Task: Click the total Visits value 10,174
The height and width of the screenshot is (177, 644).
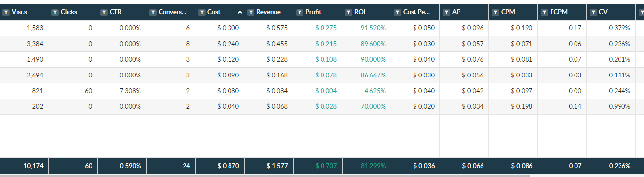Action: tap(33, 166)
